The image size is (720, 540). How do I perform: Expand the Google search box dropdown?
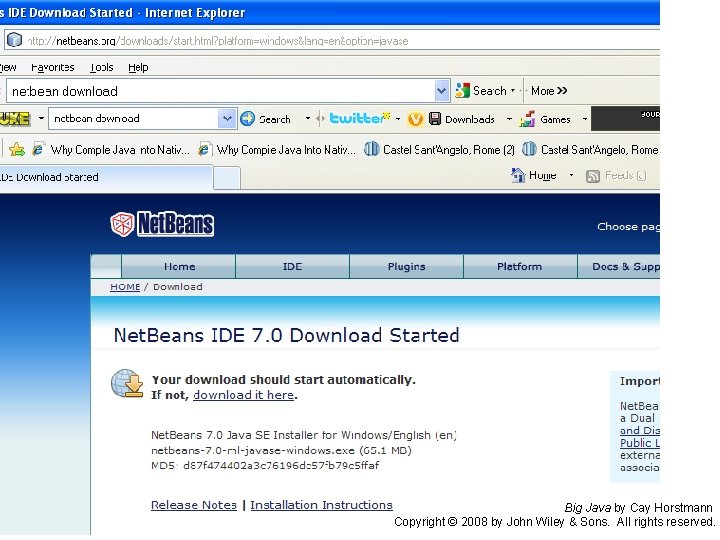(x=441, y=91)
